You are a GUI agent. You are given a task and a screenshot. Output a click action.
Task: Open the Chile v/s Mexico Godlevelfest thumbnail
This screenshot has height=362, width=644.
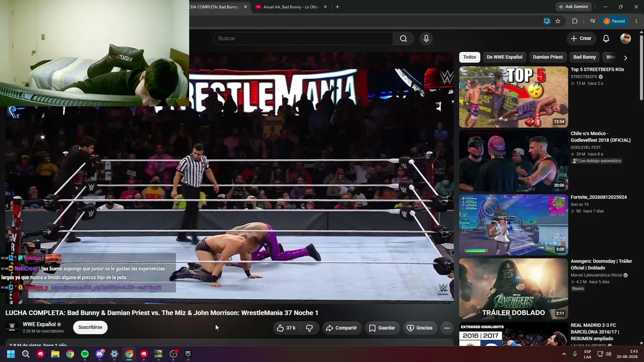[513, 161]
